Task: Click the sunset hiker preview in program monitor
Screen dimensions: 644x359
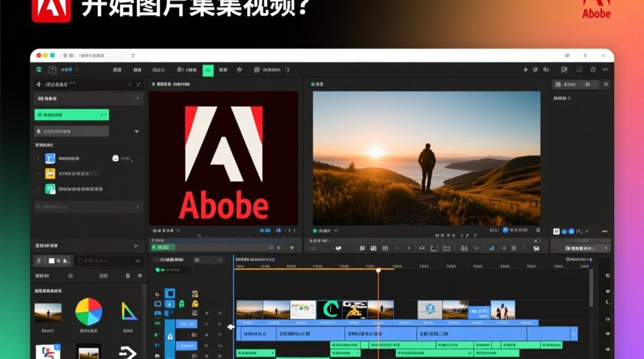Action: click(x=426, y=158)
